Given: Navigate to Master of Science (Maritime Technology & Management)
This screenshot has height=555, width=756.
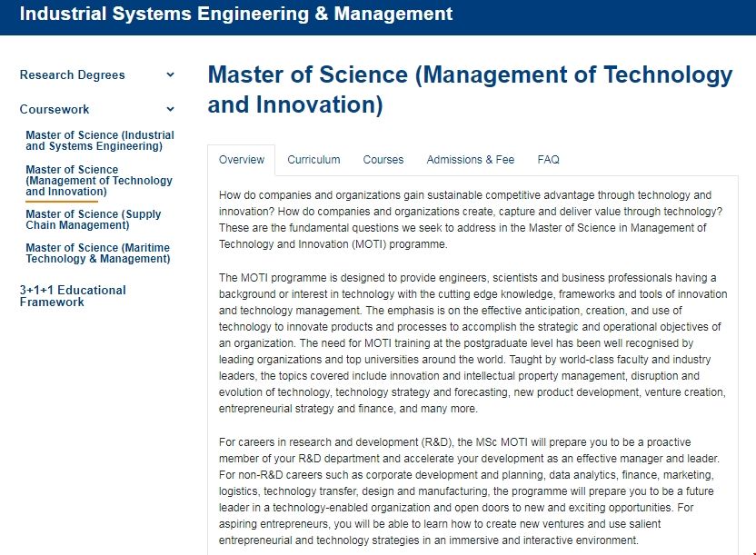Looking at the screenshot, I should (x=98, y=253).
